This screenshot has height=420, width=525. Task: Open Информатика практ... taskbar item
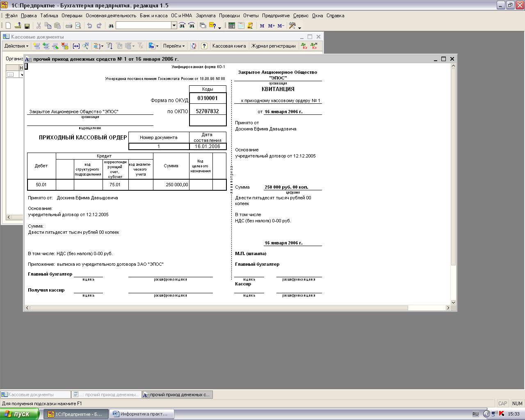(x=142, y=414)
